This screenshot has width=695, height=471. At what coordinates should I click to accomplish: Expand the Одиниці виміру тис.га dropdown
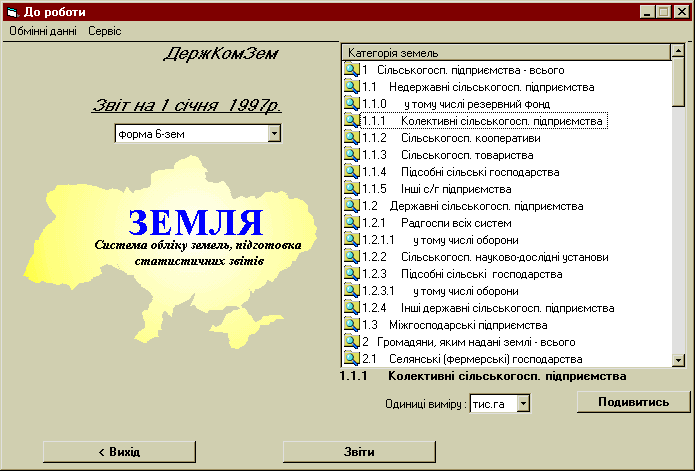pos(523,403)
